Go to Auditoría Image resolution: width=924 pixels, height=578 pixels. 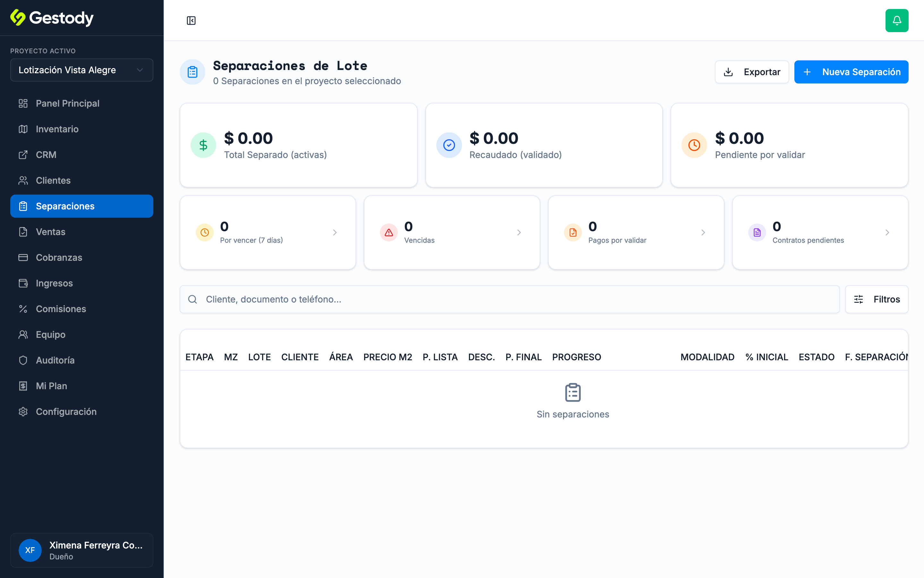point(82,360)
